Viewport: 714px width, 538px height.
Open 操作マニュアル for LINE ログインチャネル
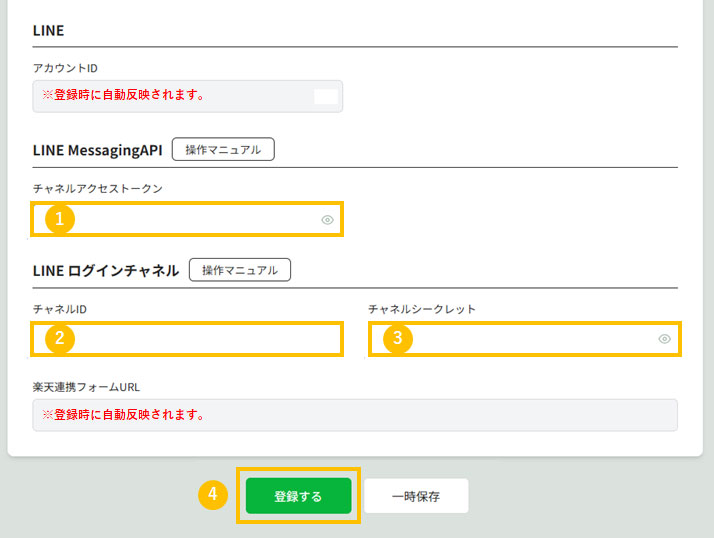point(240,269)
